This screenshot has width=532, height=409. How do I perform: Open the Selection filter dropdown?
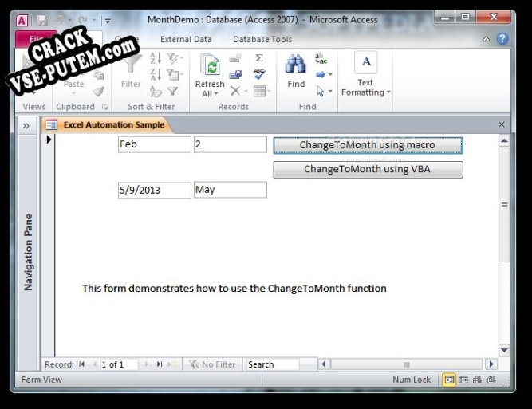(175, 58)
